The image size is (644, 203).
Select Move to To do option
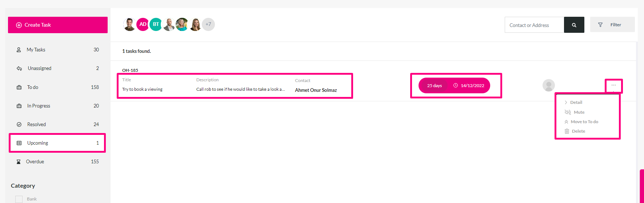(x=581, y=122)
